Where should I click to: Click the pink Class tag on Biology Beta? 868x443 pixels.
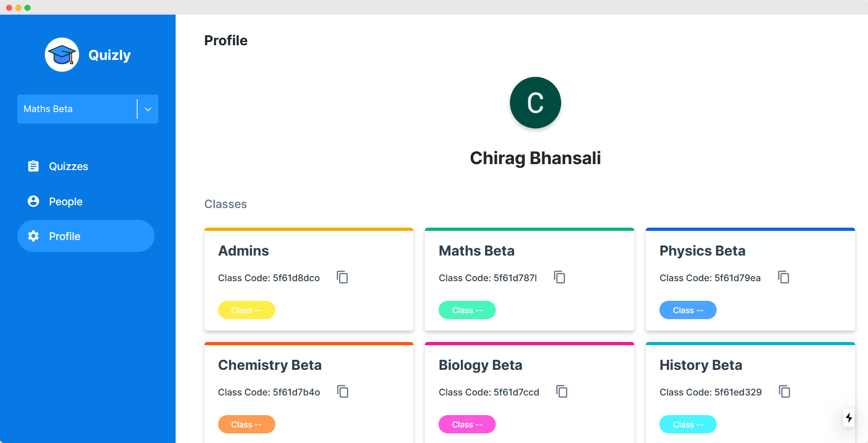467,425
